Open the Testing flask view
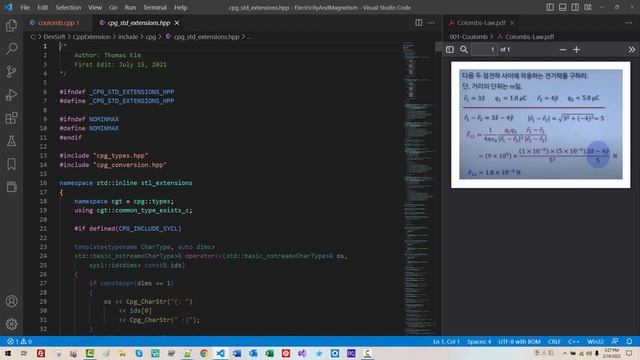The height and width of the screenshot is (360, 640). pyautogui.click(x=11, y=141)
